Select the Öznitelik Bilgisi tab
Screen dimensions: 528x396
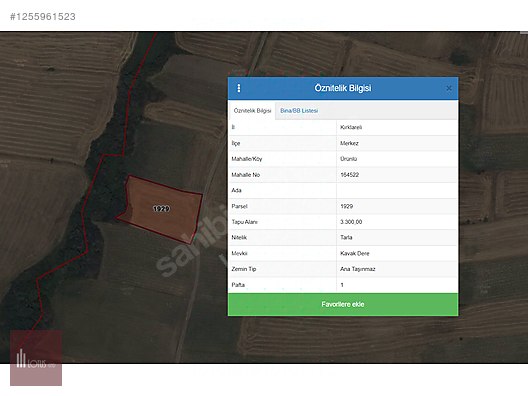pyautogui.click(x=252, y=110)
